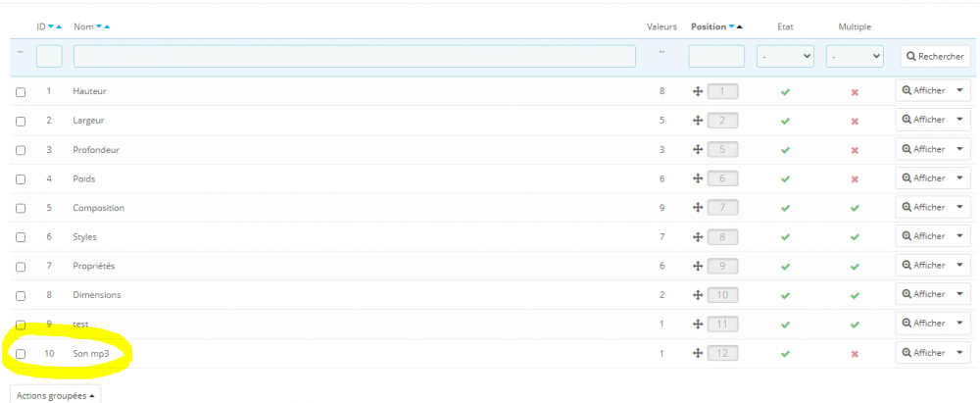
Task: Click the move handle icon for Son mp3
Action: 698,354
